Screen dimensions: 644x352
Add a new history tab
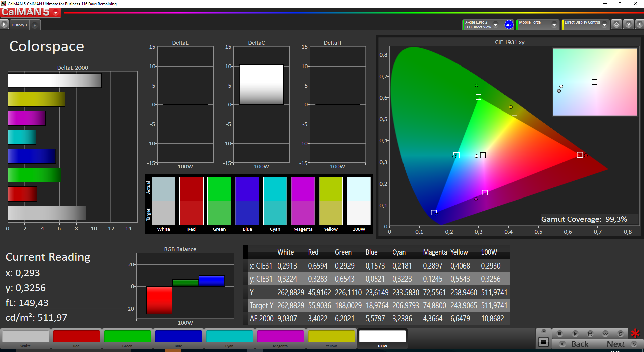click(35, 25)
